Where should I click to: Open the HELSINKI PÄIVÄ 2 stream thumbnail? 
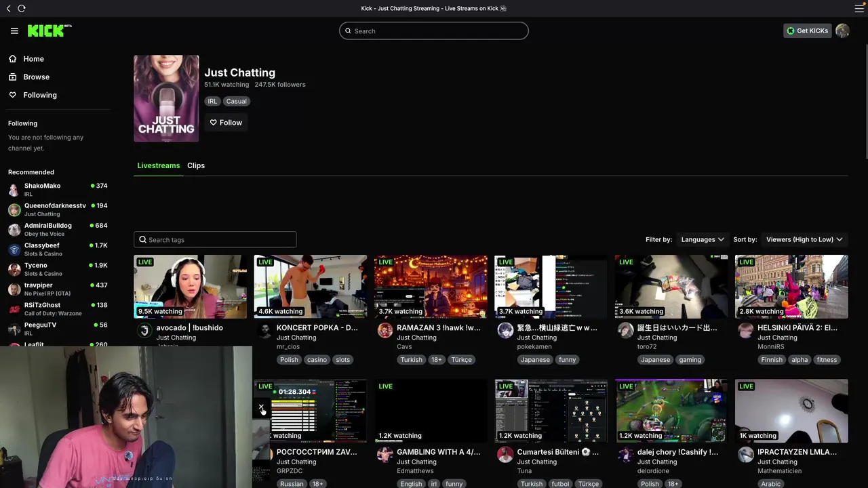tap(791, 287)
